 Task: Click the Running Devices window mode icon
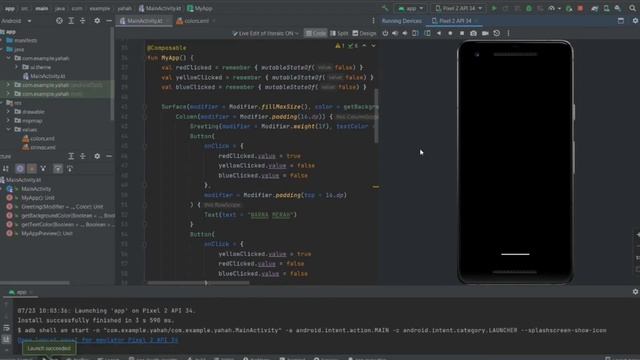point(621,20)
